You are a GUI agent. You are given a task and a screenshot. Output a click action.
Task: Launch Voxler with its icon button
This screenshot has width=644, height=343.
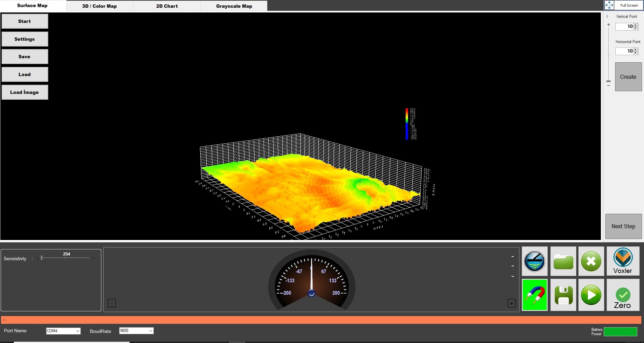pos(623,261)
